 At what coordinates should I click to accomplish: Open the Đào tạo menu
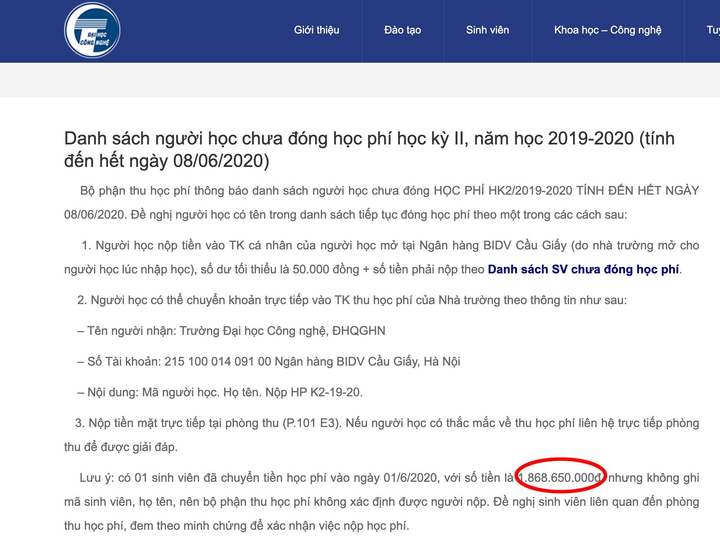[402, 30]
